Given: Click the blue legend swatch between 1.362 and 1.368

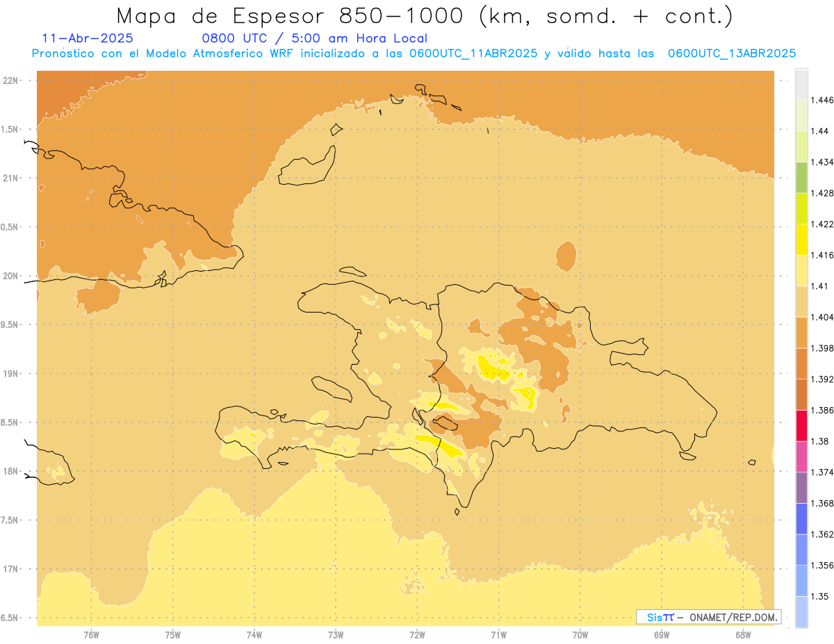Looking at the screenshot, I should pyautogui.click(x=801, y=518).
